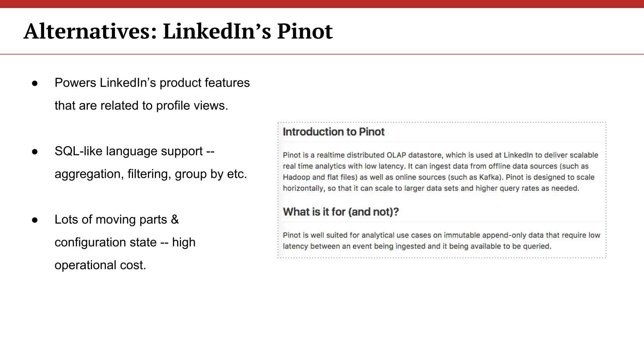Screen dimensions: 644x362
Task: Click the slide title 'Alternatives: LinkedIn's Pinot'
Action: pyautogui.click(x=178, y=31)
